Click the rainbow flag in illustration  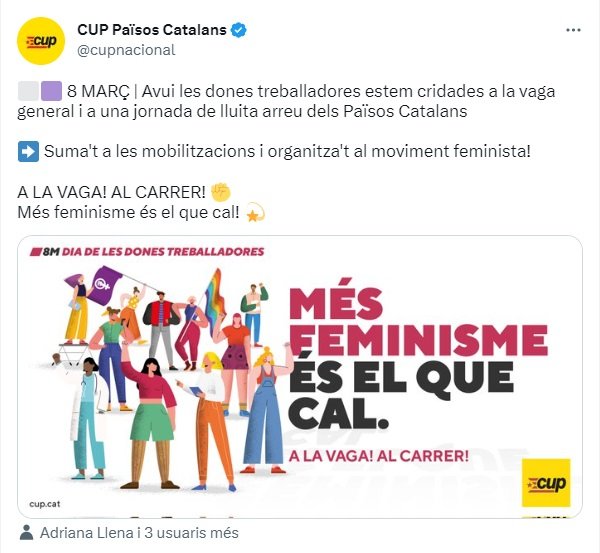[x=215, y=297]
